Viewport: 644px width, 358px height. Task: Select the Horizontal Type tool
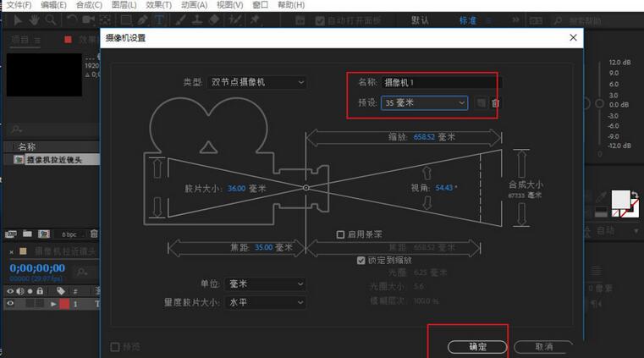click(158, 19)
